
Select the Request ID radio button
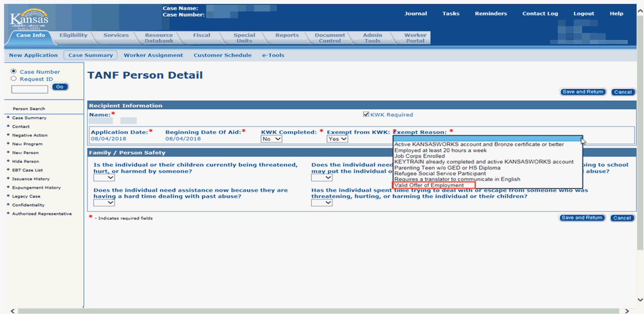[x=14, y=79]
